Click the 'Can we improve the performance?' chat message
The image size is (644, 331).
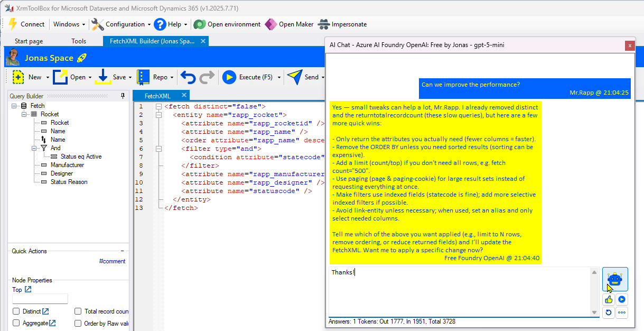click(x=525, y=88)
